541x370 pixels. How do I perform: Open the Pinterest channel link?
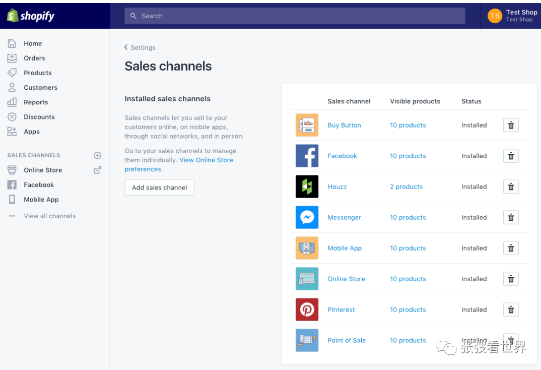point(341,310)
